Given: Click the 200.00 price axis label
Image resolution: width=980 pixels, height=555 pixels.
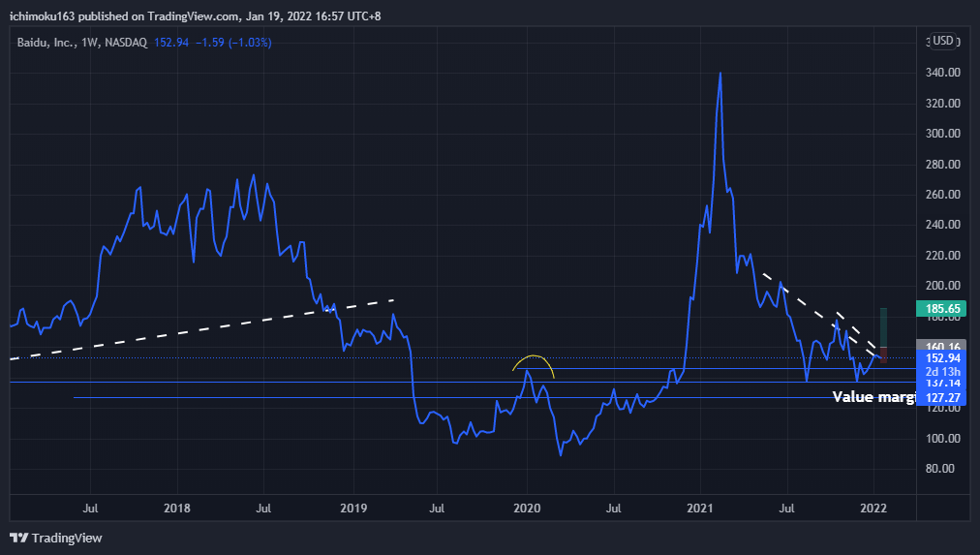Looking at the screenshot, I should coord(943,285).
